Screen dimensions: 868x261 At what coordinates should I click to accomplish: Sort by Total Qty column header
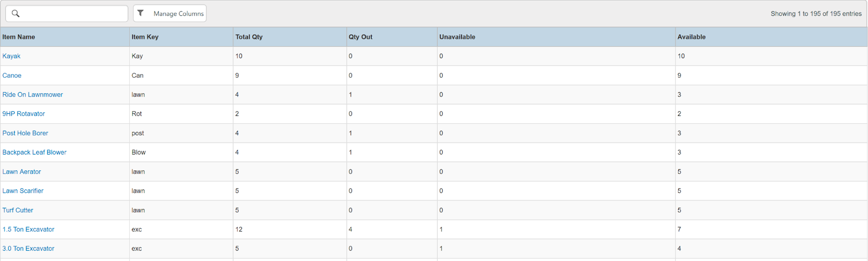[x=249, y=37]
